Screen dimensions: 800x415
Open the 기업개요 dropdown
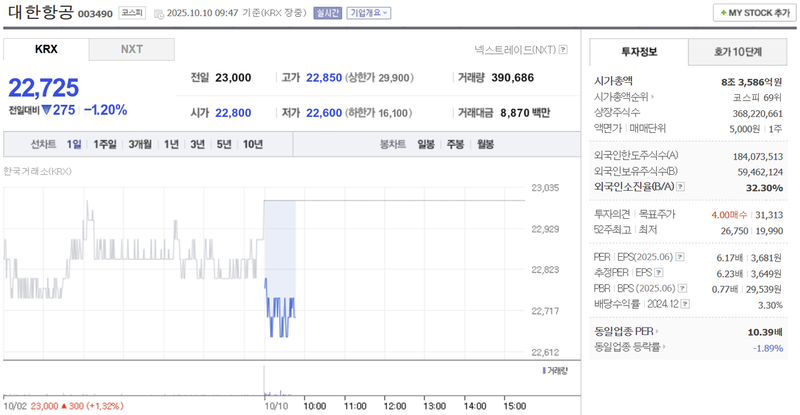tap(368, 13)
